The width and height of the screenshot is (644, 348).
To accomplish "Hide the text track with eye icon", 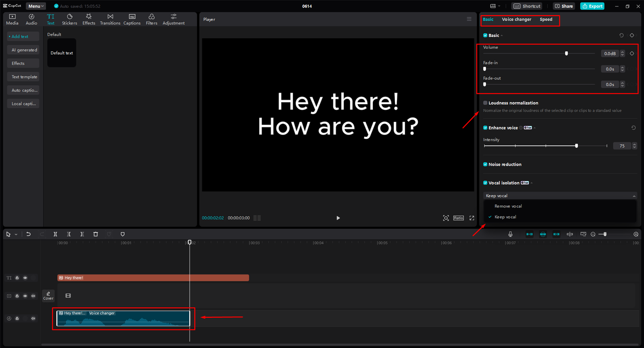I will pyautogui.click(x=25, y=278).
